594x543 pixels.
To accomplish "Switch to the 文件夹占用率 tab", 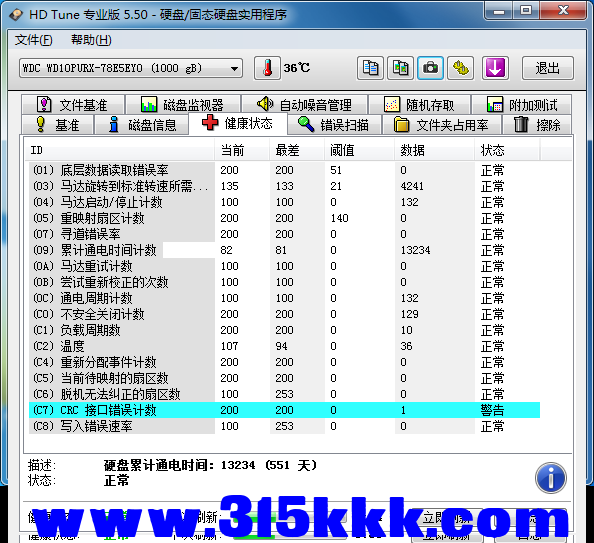I will tap(442, 125).
